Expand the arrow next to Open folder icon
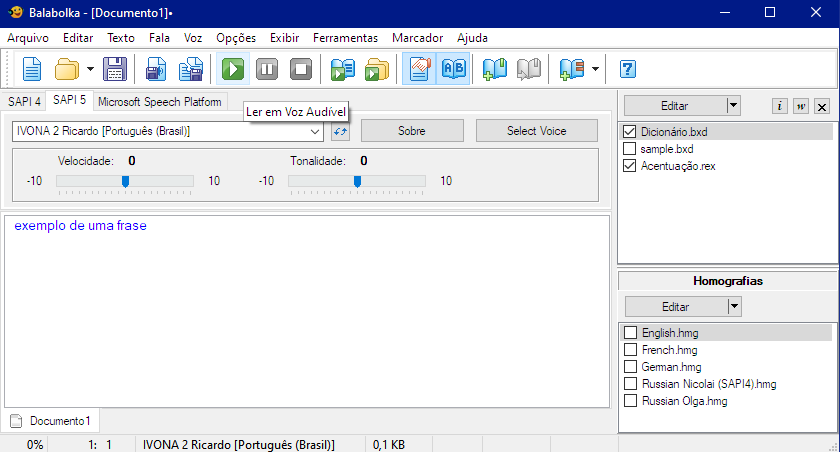Viewport: 840px width, 452px height. click(90, 69)
